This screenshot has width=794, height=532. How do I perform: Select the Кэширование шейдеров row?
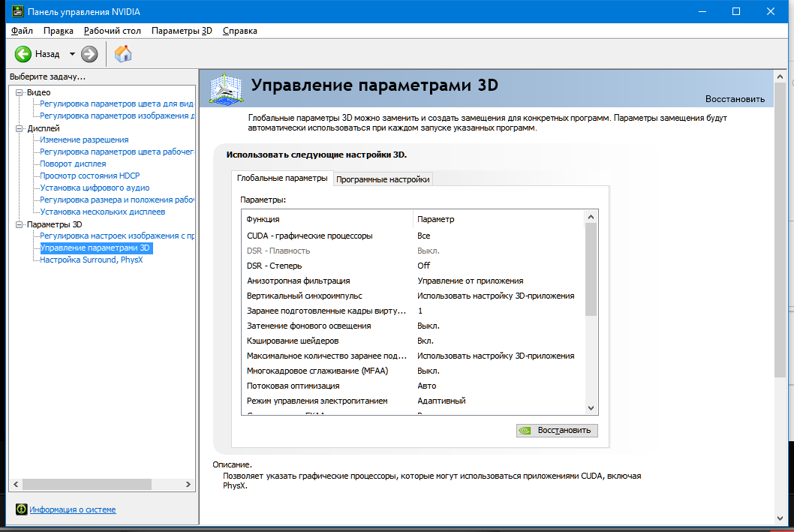(413, 341)
